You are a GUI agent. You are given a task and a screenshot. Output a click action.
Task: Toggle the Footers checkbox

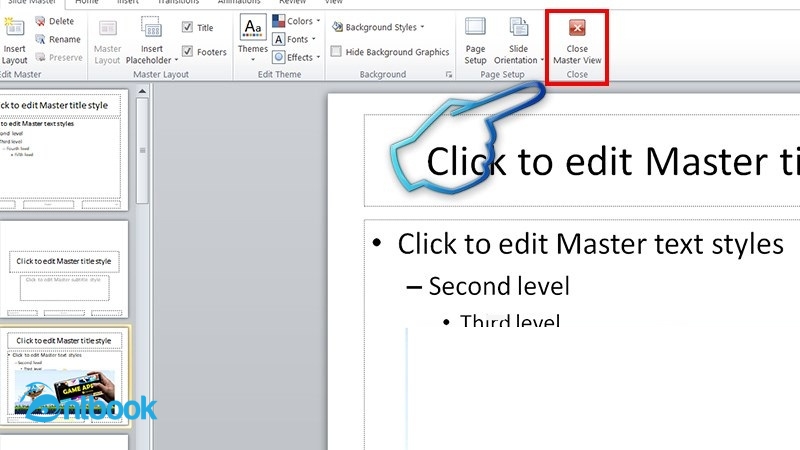tap(187, 52)
